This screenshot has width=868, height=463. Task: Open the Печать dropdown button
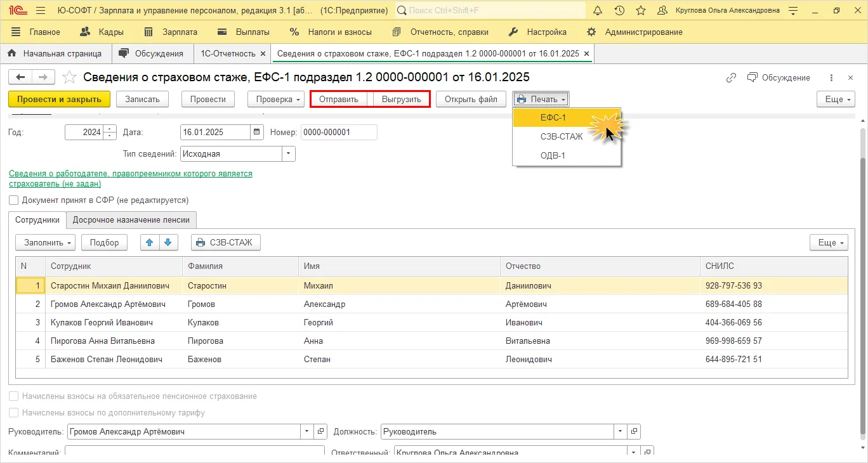coord(541,99)
